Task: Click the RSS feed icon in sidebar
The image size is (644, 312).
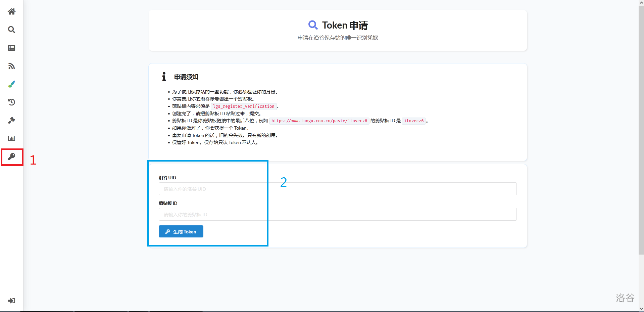Action: [11, 66]
